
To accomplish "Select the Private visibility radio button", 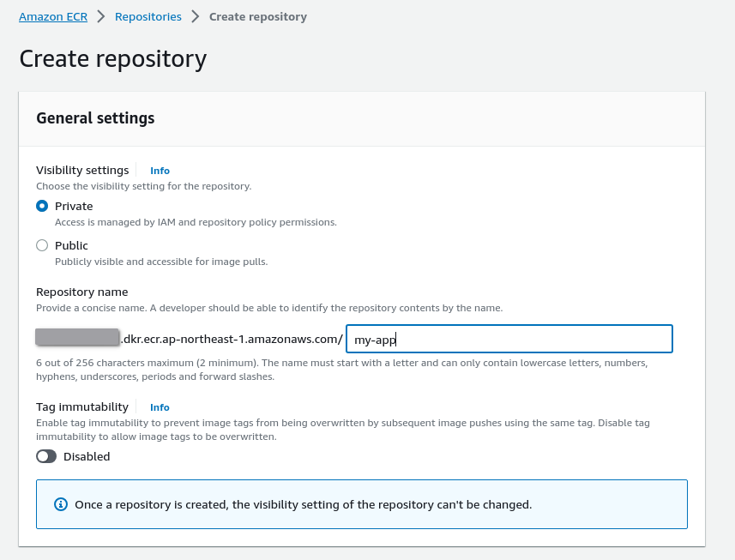I will [x=42, y=207].
